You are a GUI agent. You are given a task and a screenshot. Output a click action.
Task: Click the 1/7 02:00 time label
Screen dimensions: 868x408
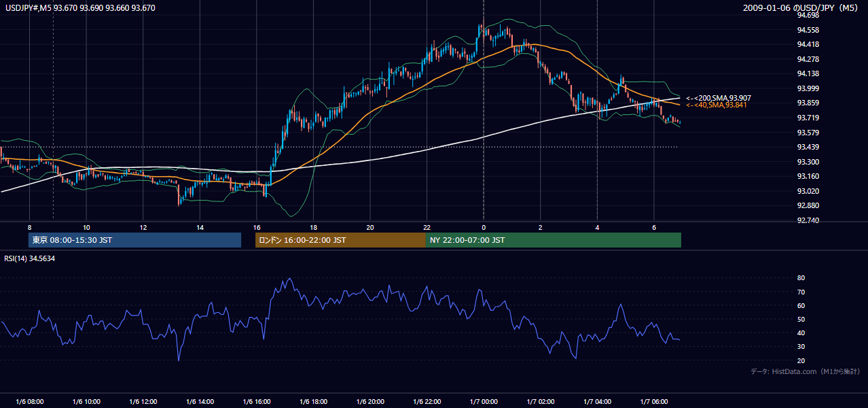click(x=541, y=402)
